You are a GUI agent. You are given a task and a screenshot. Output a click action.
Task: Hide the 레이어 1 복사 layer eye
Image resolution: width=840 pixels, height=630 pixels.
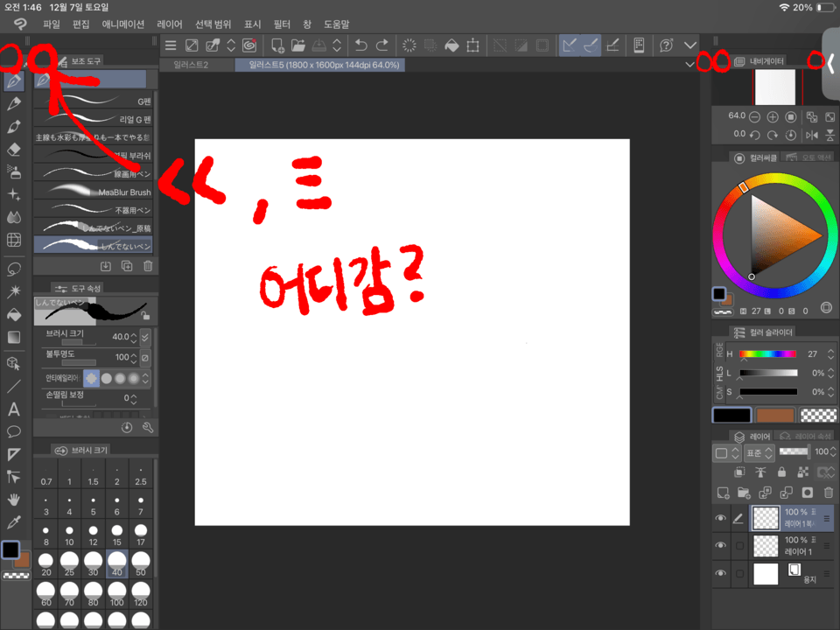pos(720,518)
